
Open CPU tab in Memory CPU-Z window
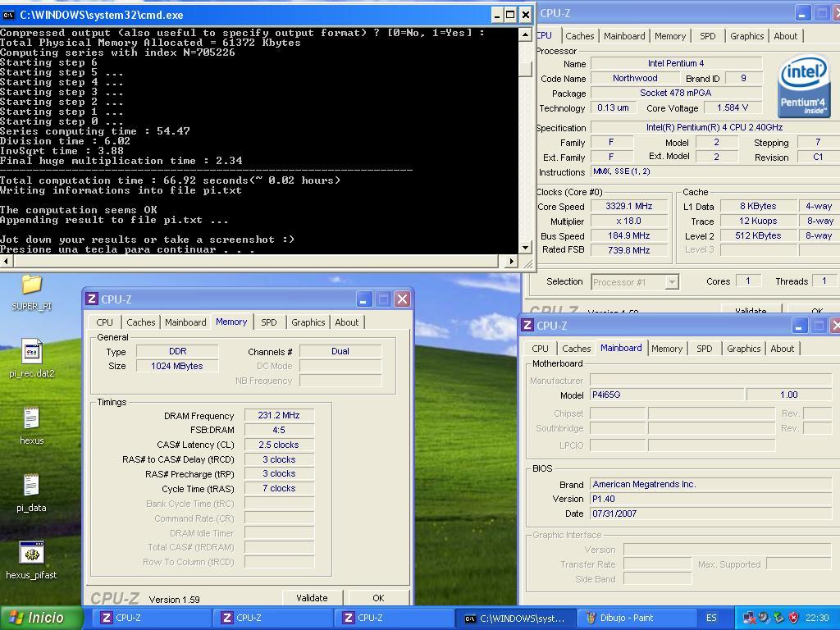coord(104,322)
